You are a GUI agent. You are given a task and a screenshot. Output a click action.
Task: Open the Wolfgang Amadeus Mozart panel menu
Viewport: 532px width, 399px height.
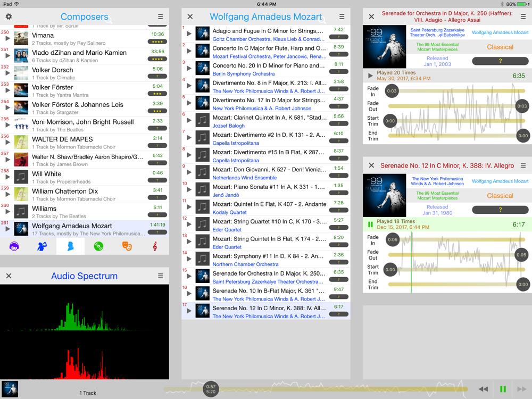click(x=342, y=16)
